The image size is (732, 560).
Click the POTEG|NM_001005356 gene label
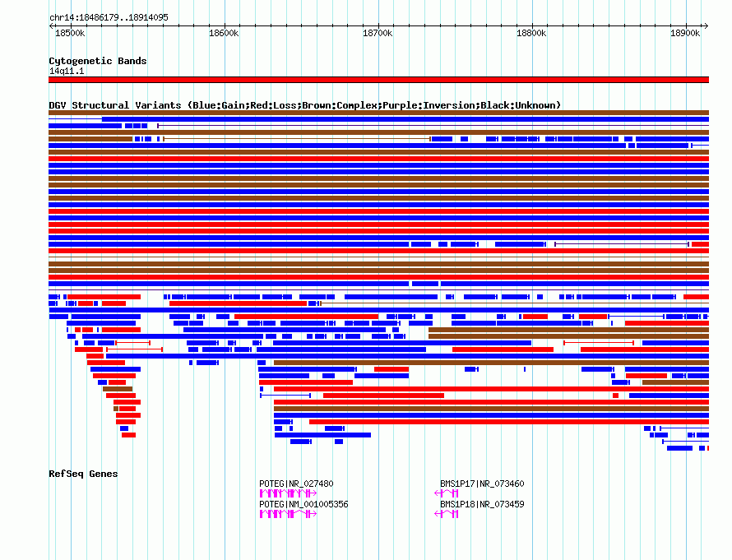click(304, 504)
